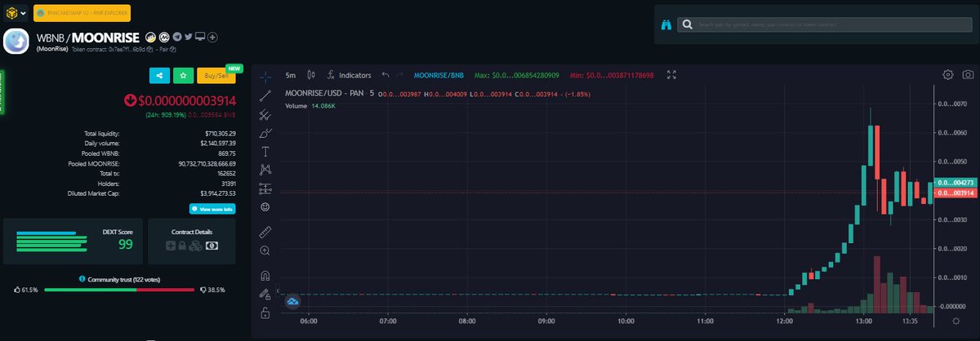Viewport: 980px width, 341px height.
Task: Toggle stay in drawing mode
Action: pos(265,294)
